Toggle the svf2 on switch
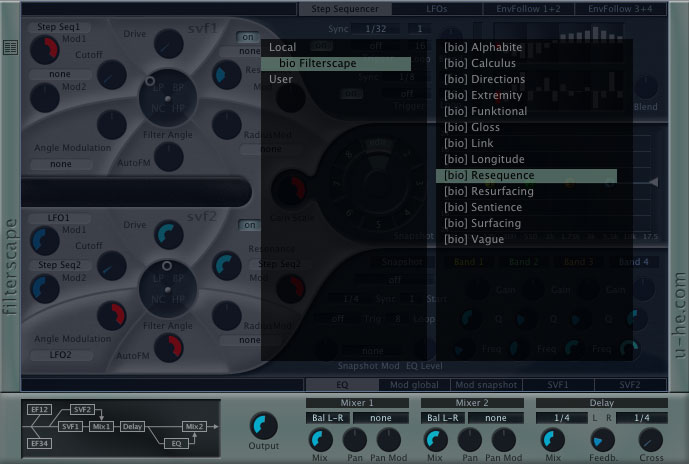 [x=250, y=225]
